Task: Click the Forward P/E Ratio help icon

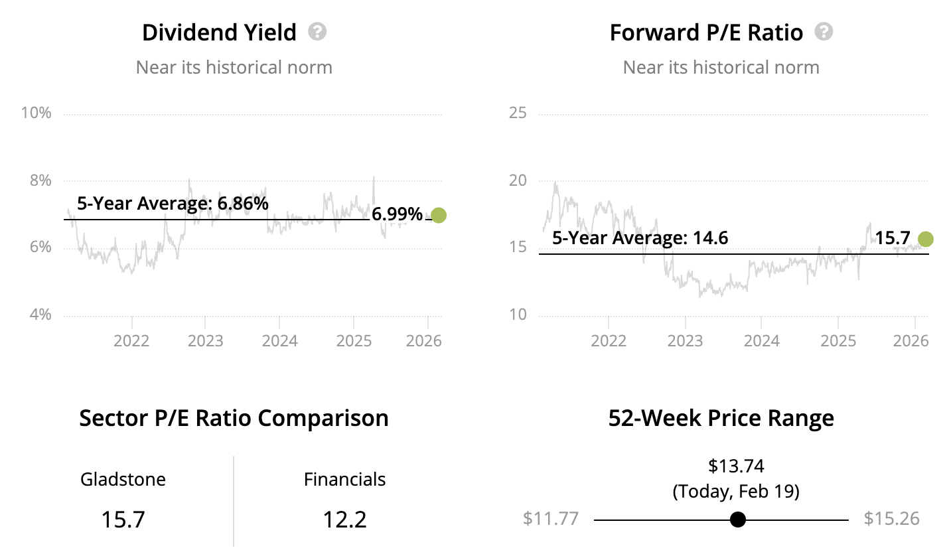Action: tap(824, 32)
